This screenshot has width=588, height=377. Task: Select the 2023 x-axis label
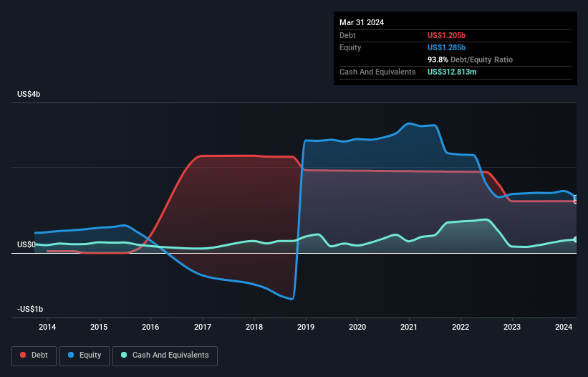coord(512,327)
